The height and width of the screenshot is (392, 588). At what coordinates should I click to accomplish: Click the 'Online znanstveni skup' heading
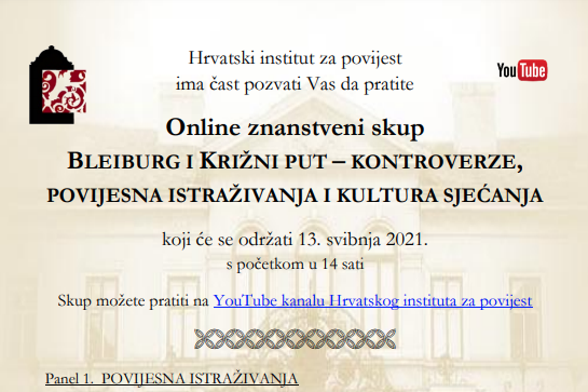tap(294, 128)
